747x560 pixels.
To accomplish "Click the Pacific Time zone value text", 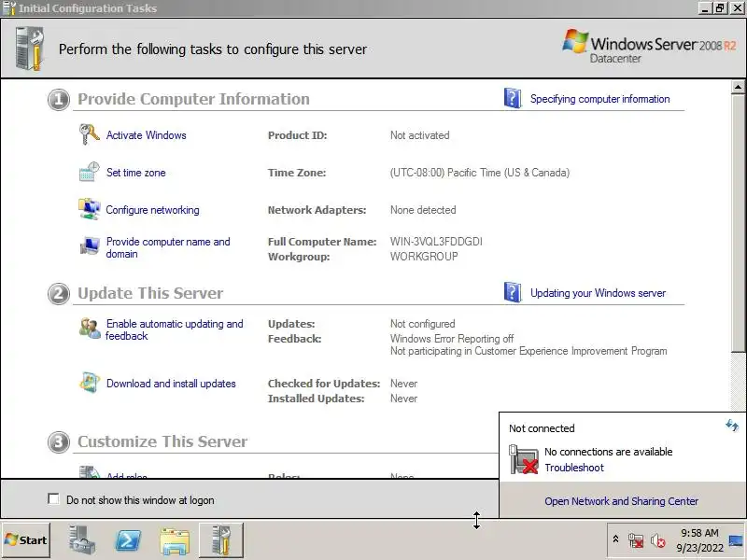I will (480, 173).
